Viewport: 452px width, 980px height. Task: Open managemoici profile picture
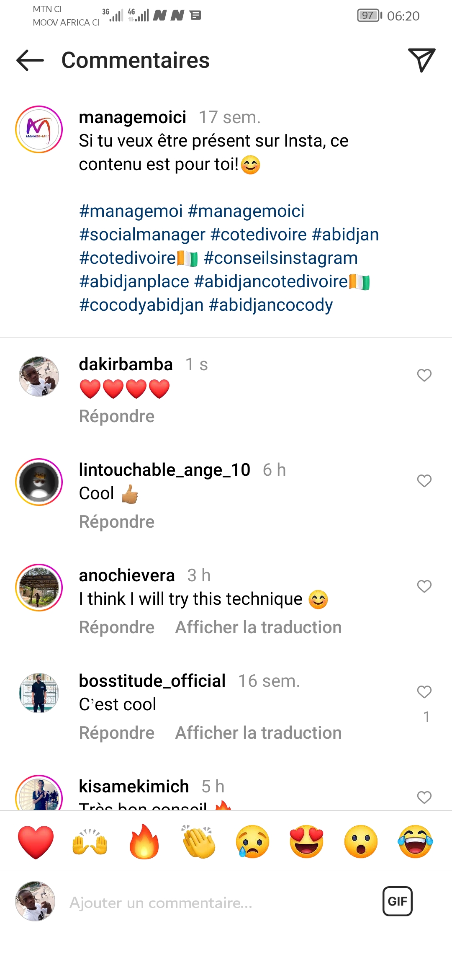click(39, 129)
